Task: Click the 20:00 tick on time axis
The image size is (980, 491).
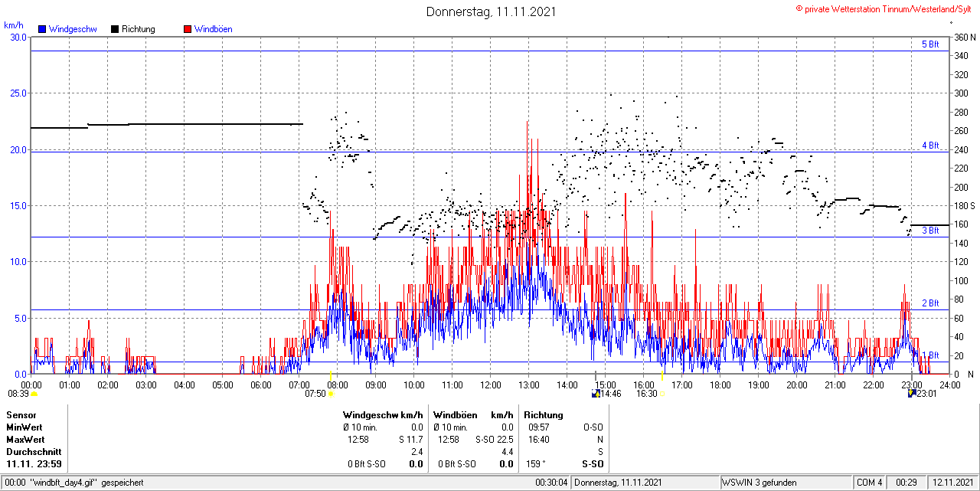Action: pos(796,385)
